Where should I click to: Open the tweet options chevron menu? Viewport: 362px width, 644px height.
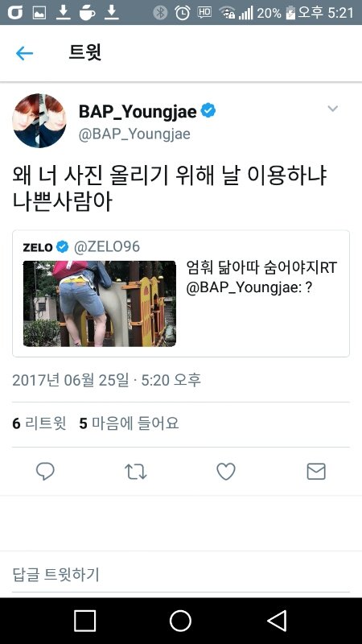coord(332,109)
